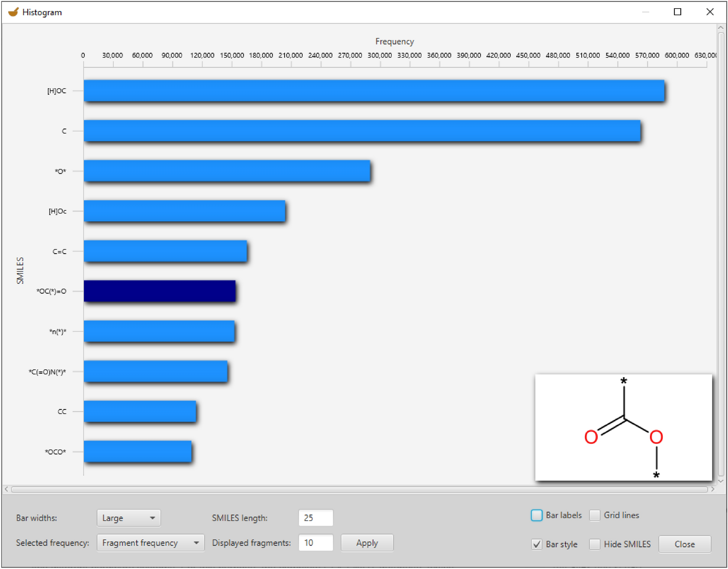Image resolution: width=728 pixels, height=569 pixels.
Task: Check the Hide SMILES option
Action: [595, 544]
